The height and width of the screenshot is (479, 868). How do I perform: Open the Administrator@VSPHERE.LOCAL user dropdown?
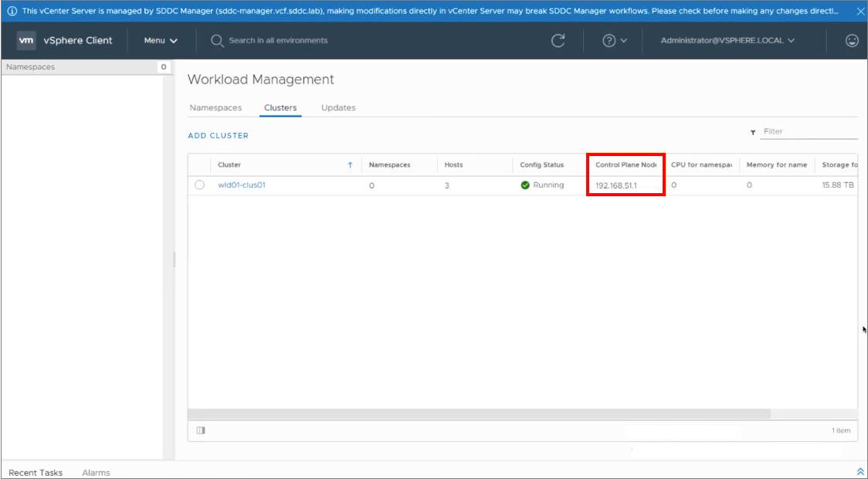727,40
